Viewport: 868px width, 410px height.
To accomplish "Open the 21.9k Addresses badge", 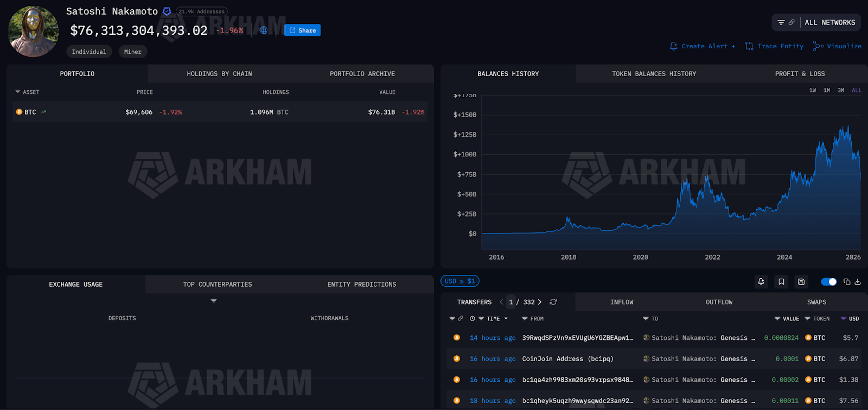I will pyautogui.click(x=202, y=11).
